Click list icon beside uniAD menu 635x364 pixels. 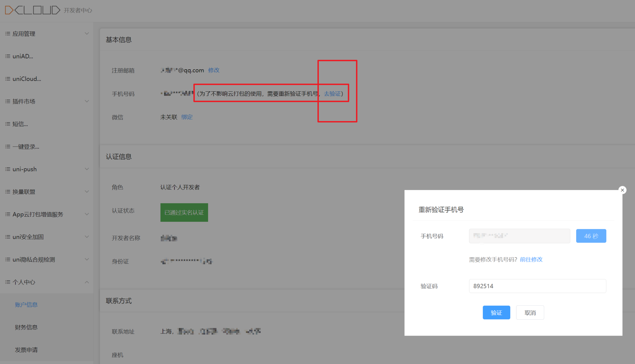(x=8, y=56)
